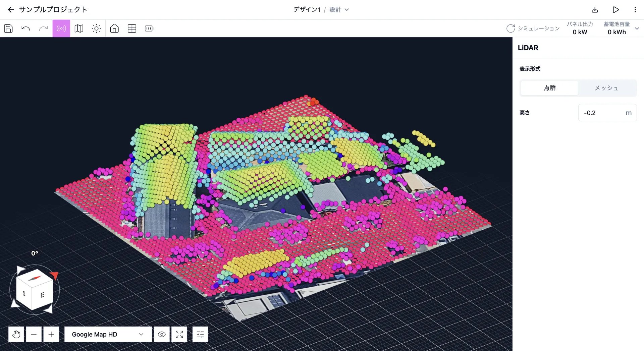The width and height of the screenshot is (644, 351).
Task: Click the サンプルプロジェクト project title
Action: [x=53, y=10]
